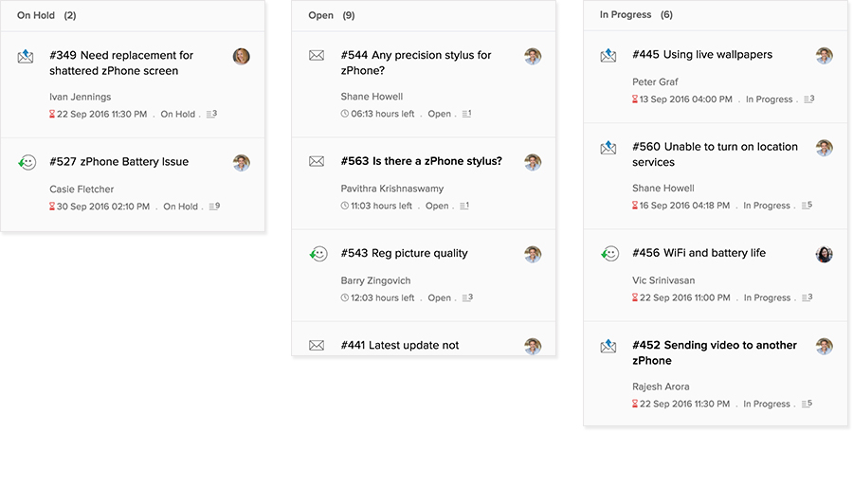This screenshot has height=504, width=853.
Task: Open ticket #349 shattered zPhone screen
Action: point(120,63)
